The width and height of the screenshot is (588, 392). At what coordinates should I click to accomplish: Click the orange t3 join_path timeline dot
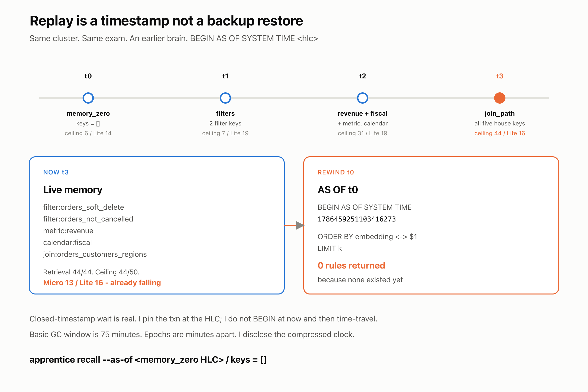[500, 98]
